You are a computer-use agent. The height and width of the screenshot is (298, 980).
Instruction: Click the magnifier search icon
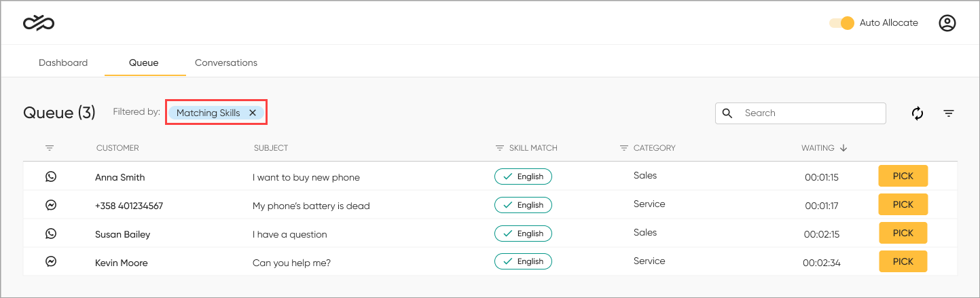point(727,113)
